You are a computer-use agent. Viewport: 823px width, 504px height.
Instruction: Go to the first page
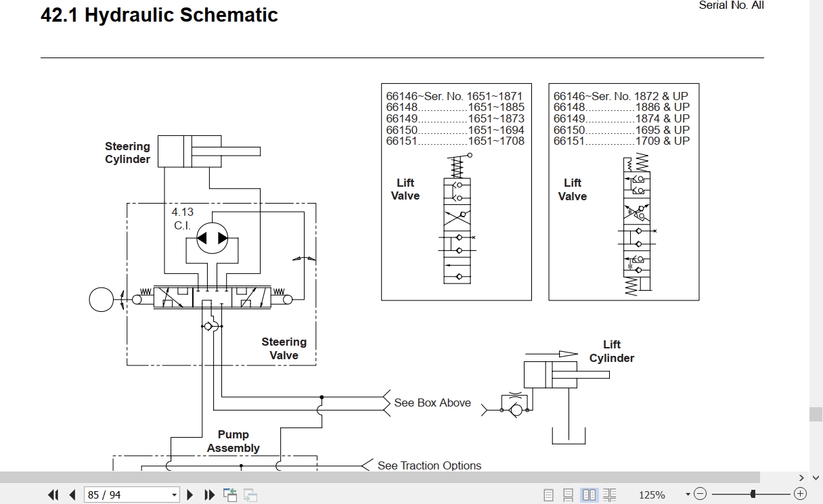coord(53,495)
